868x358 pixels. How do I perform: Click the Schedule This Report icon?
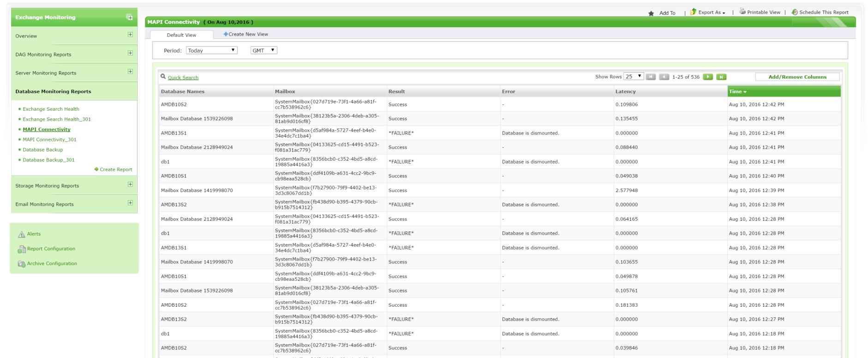tap(795, 12)
